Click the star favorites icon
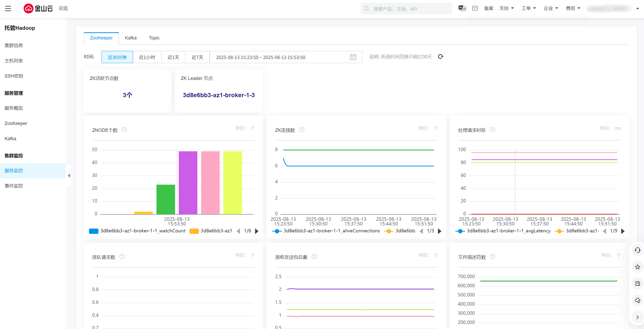 pyautogui.click(x=637, y=267)
